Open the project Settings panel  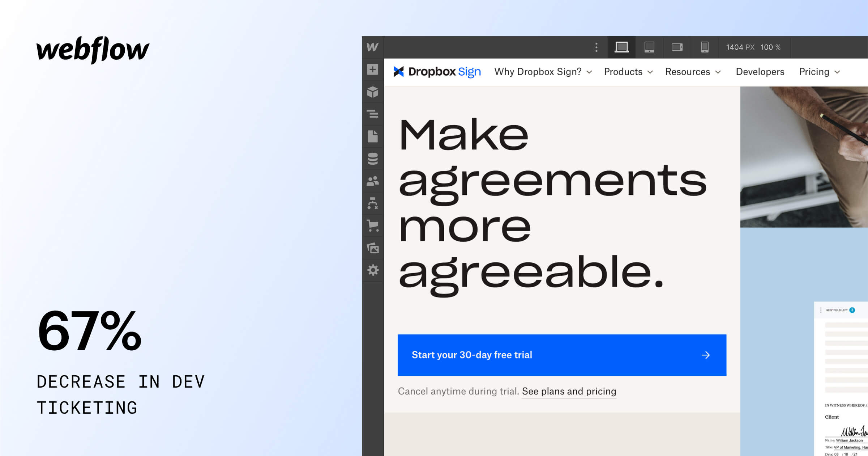372,270
